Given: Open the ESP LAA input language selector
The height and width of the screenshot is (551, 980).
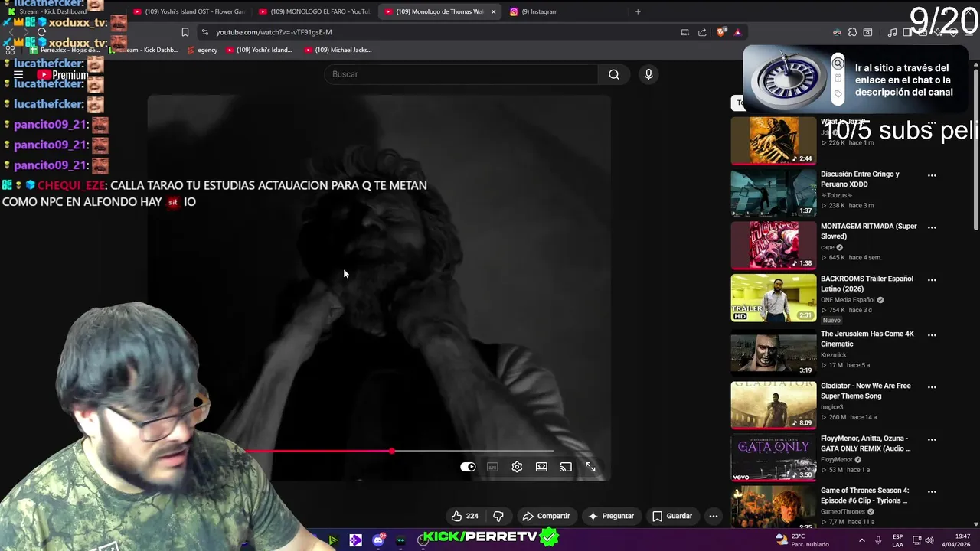Looking at the screenshot, I should point(897,540).
